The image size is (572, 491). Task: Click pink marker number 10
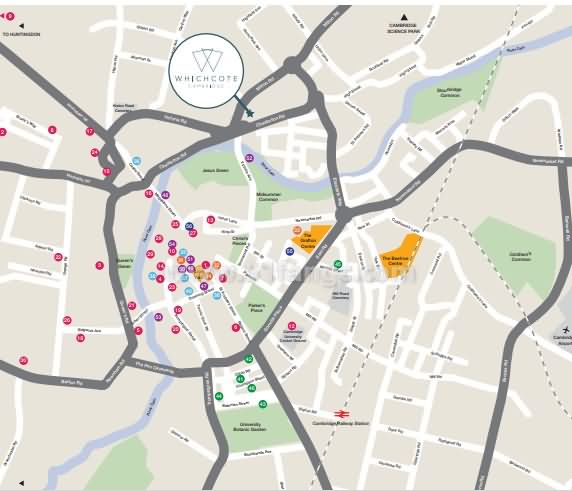click(172, 251)
